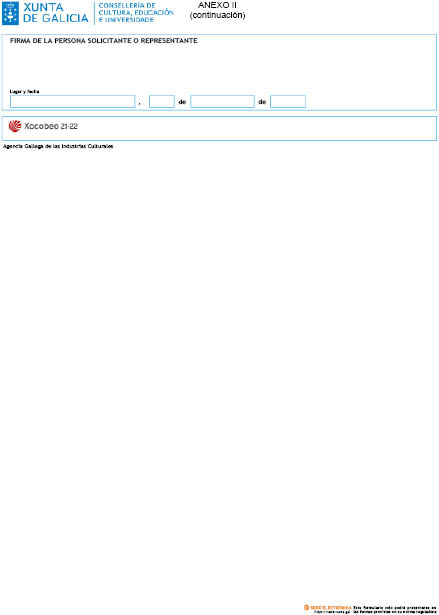
Task: Select the '(continuación)' subtitle
Action: pos(217,16)
